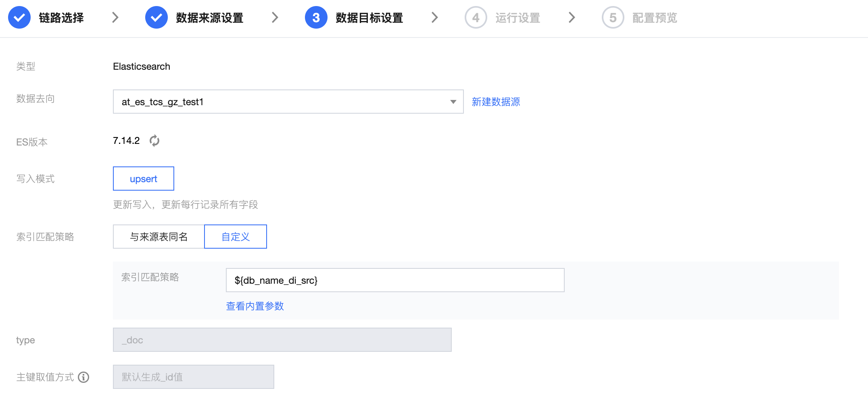Click the checkmark icon for 数据来源设置 step
868x403 pixels.
coord(156,18)
